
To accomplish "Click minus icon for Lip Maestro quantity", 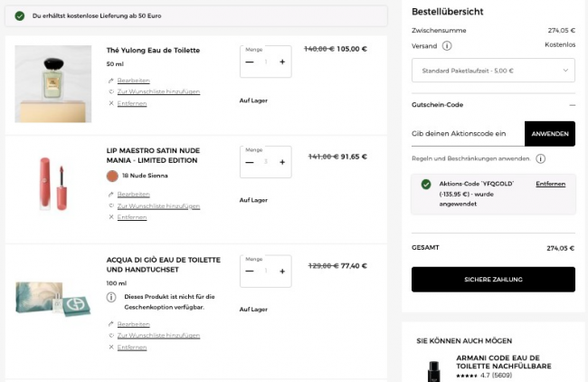I will [250, 162].
